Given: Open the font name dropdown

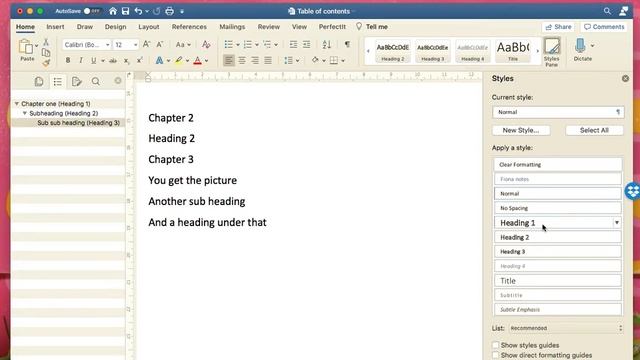Looking at the screenshot, I should point(108,45).
